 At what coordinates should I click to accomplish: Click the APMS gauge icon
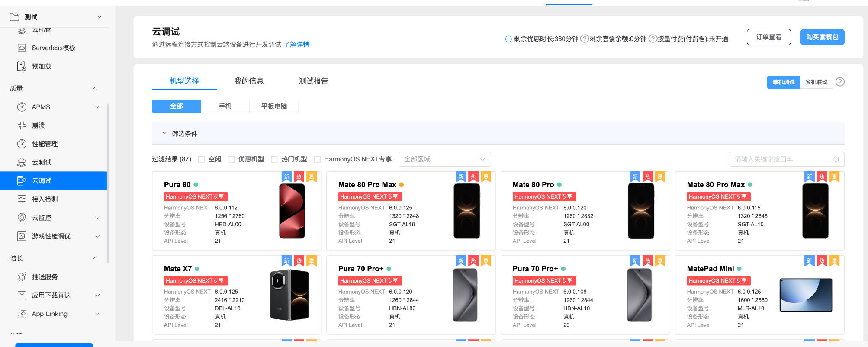click(22, 107)
